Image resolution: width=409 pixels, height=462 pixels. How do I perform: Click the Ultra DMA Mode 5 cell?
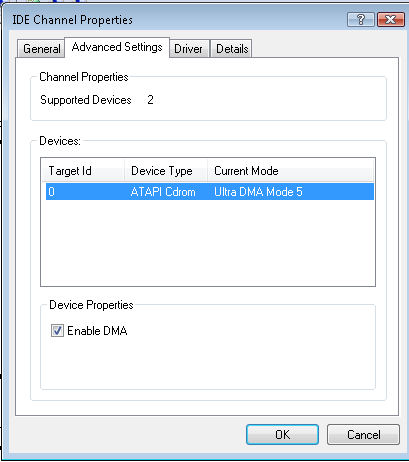click(258, 192)
